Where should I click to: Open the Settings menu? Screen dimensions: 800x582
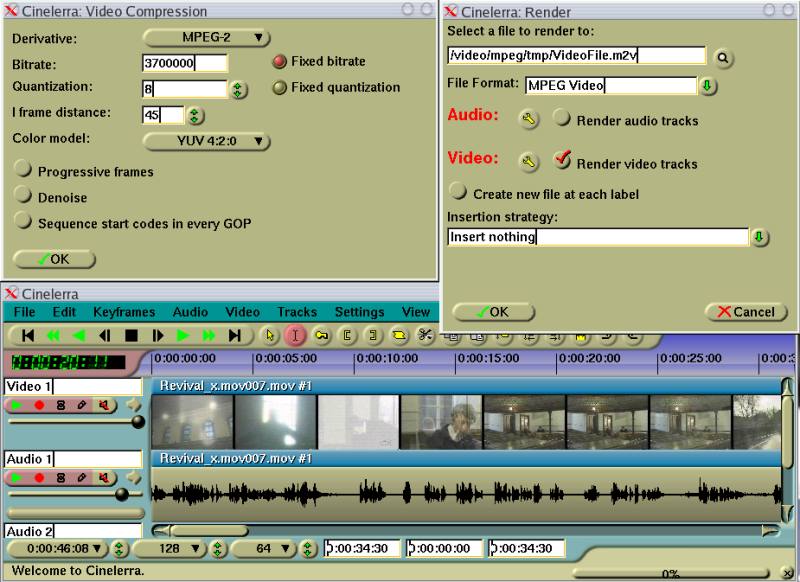(359, 312)
